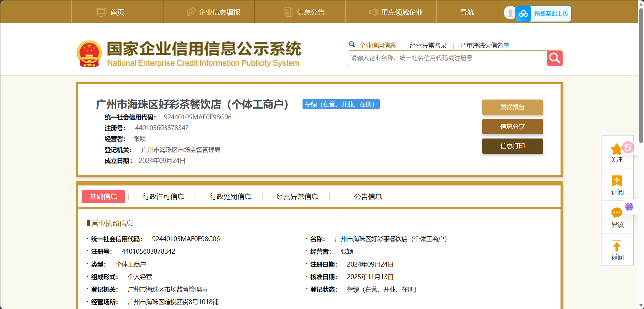Click the header registration number 440105603878342
Viewport: 644px width, 309px height.
click(162, 128)
